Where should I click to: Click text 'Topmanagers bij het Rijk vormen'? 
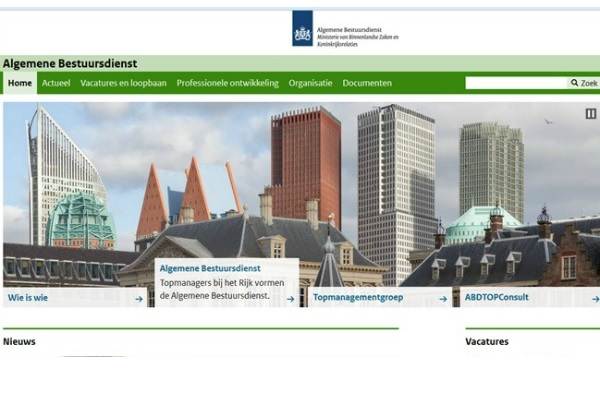point(222,283)
